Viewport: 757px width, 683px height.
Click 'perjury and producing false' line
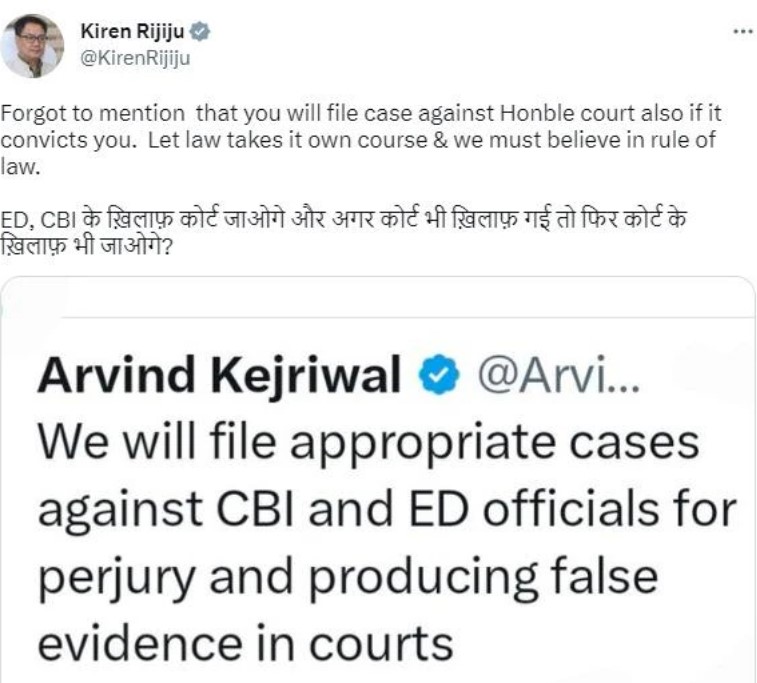pos(348,577)
